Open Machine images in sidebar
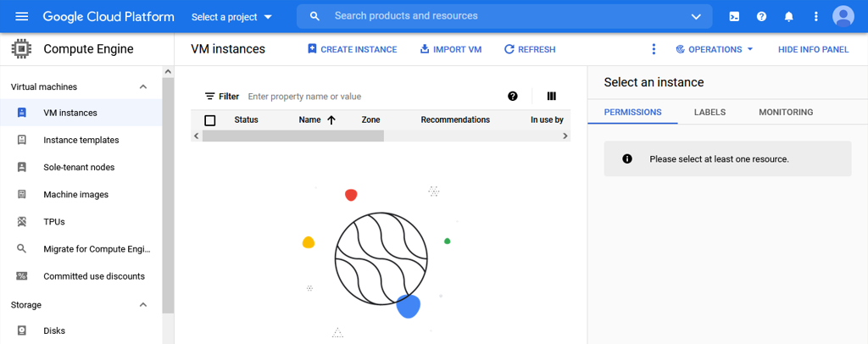 pyautogui.click(x=75, y=195)
